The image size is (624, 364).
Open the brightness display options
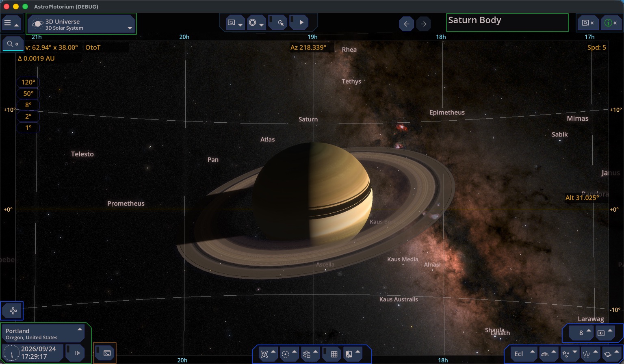coord(604,333)
